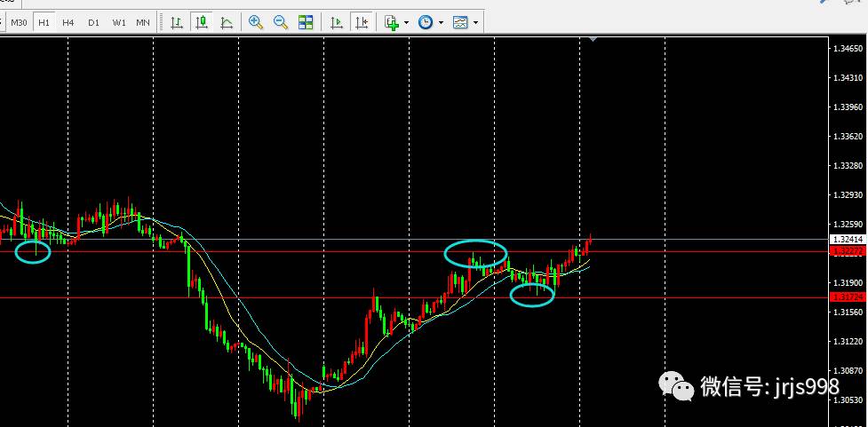
Task: Click the chart templates icon
Action: (460, 22)
